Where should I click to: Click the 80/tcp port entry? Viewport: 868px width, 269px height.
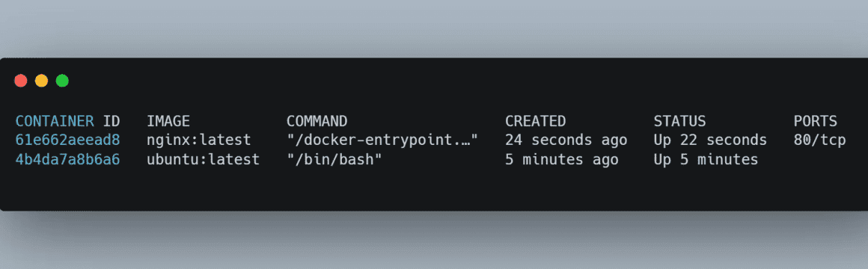pyautogui.click(x=820, y=140)
